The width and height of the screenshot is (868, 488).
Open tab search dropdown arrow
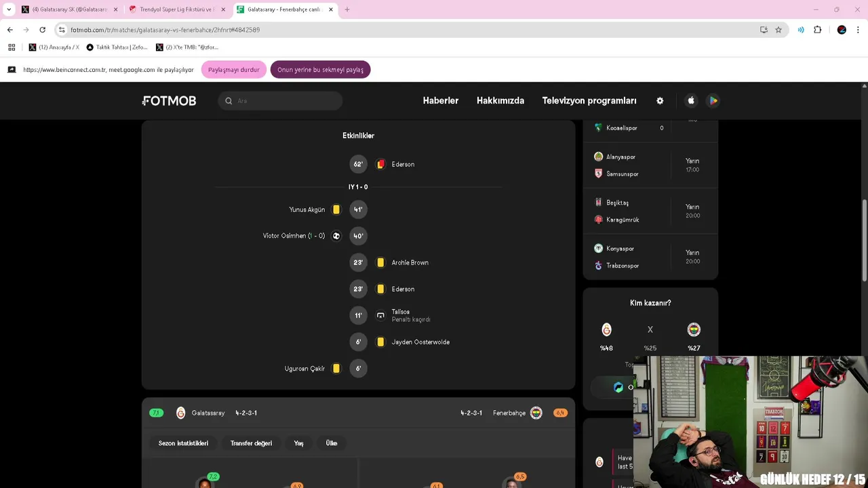(9, 9)
